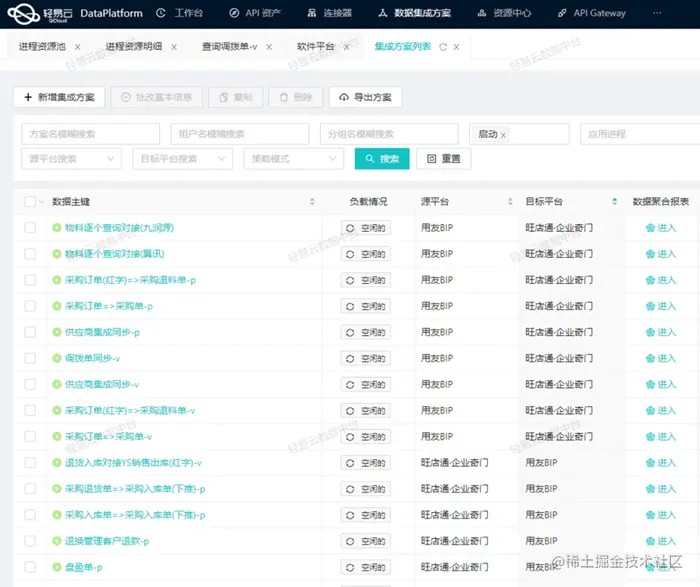Open the 源平台搜索 dropdown
Screen dimensions: 700x587
(x=71, y=158)
